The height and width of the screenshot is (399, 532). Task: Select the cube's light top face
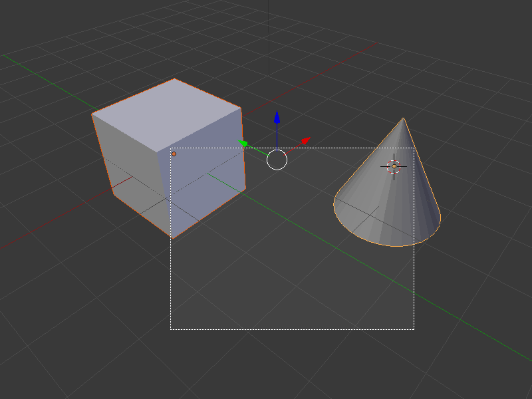[x=166, y=114]
